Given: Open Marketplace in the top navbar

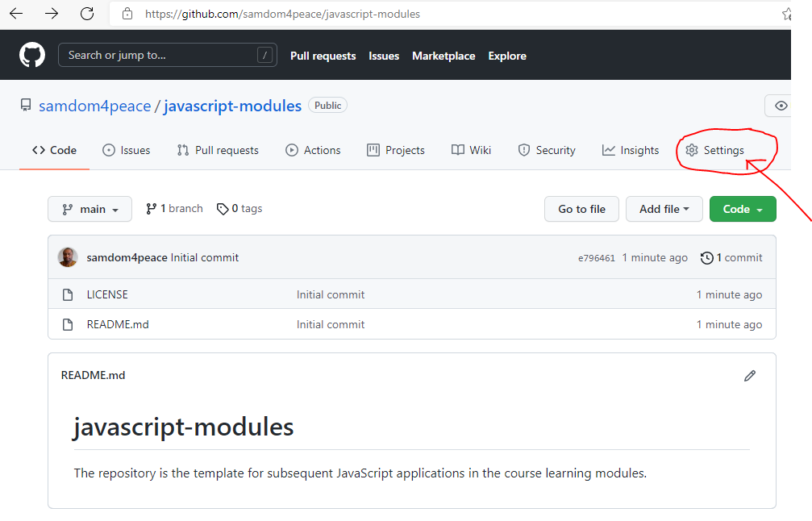Looking at the screenshot, I should [x=443, y=56].
